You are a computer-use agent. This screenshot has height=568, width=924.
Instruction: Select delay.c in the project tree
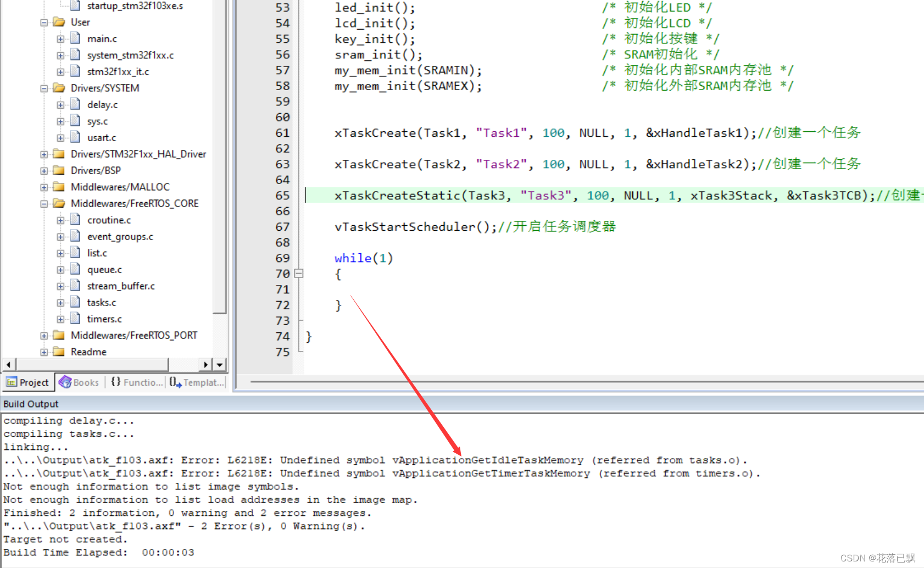pos(103,104)
